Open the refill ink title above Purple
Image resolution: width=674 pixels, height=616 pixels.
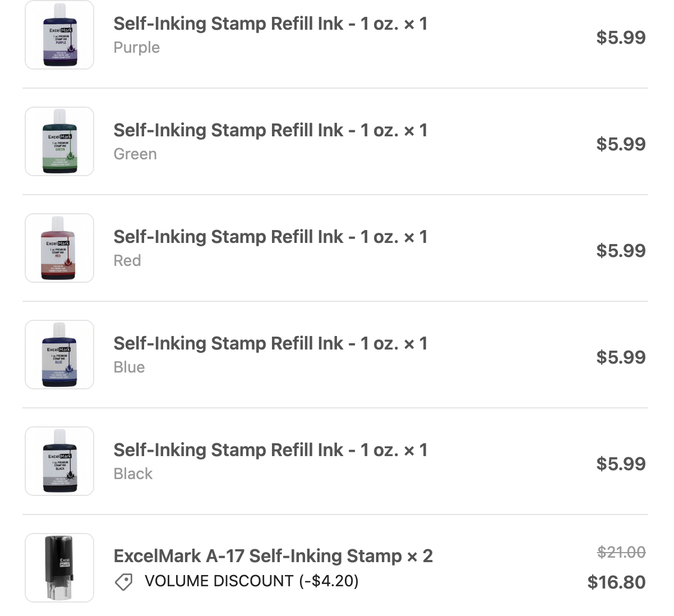270,24
